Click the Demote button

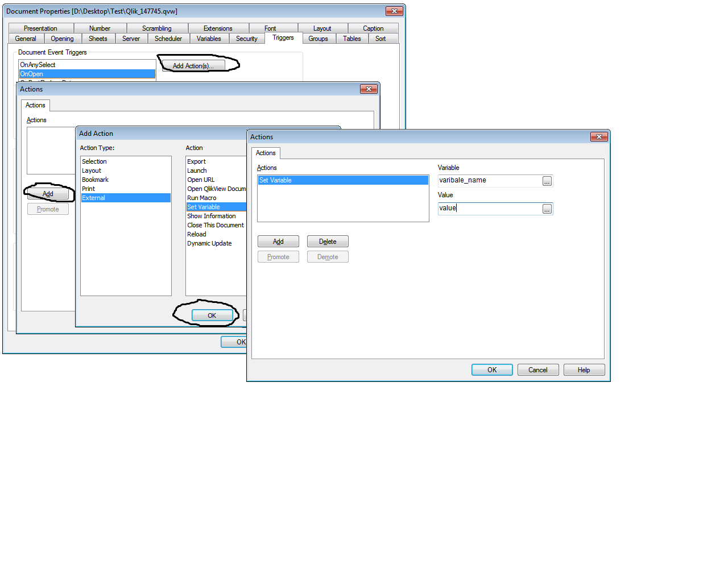(328, 257)
